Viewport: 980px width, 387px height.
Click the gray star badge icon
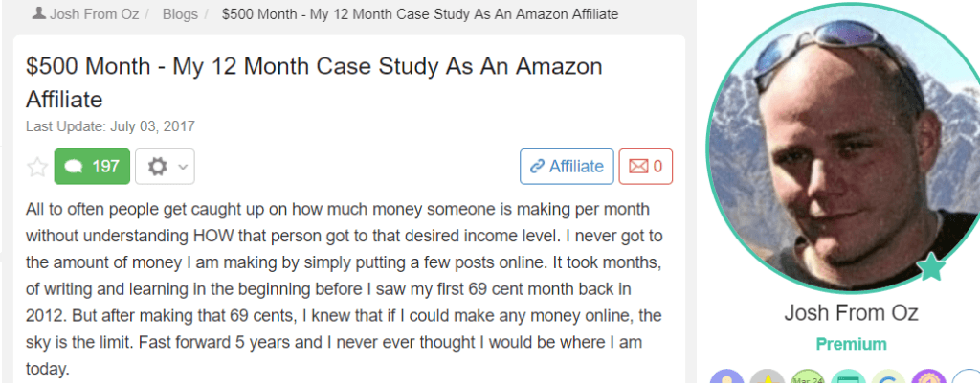[x=768, y=380]
